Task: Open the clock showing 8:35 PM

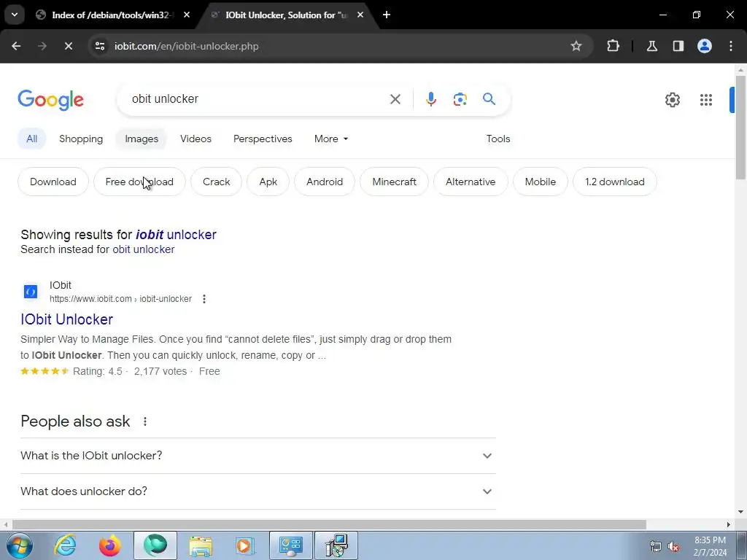Action: (x=710, y=546)
